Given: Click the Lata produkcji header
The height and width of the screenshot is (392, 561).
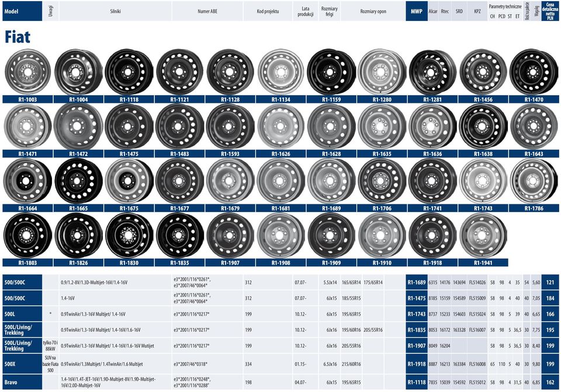Looking at the screenshot, I should click(305, 12).
